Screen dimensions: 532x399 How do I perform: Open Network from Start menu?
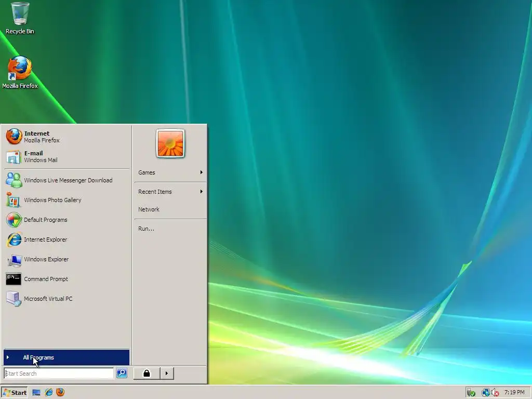pyautogui.click(x=170, y=209)
